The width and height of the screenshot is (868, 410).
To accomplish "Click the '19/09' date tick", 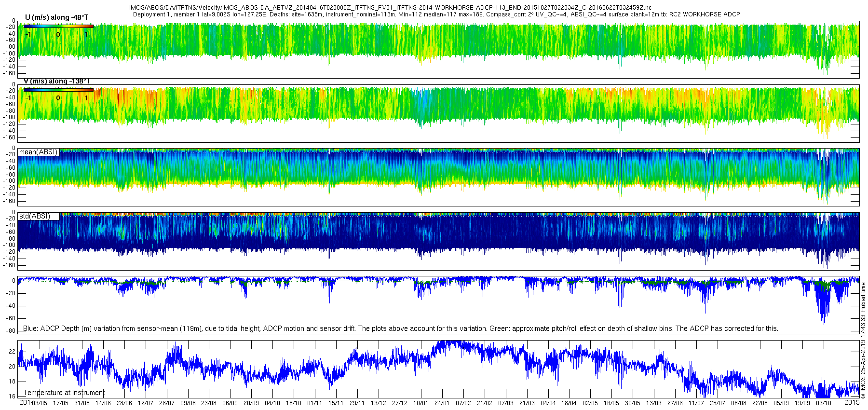I will (802, 403).
